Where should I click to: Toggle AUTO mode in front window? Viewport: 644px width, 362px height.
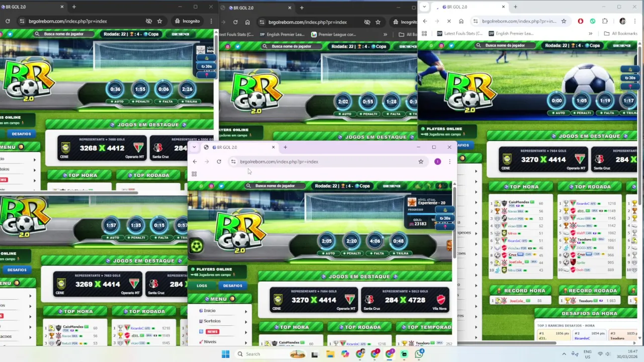click(x=328, y=253)
